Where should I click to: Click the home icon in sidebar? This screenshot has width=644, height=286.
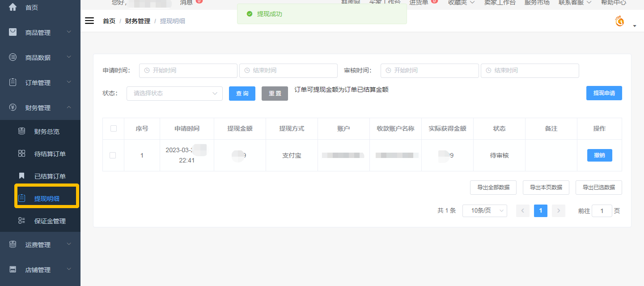point(13,7)
